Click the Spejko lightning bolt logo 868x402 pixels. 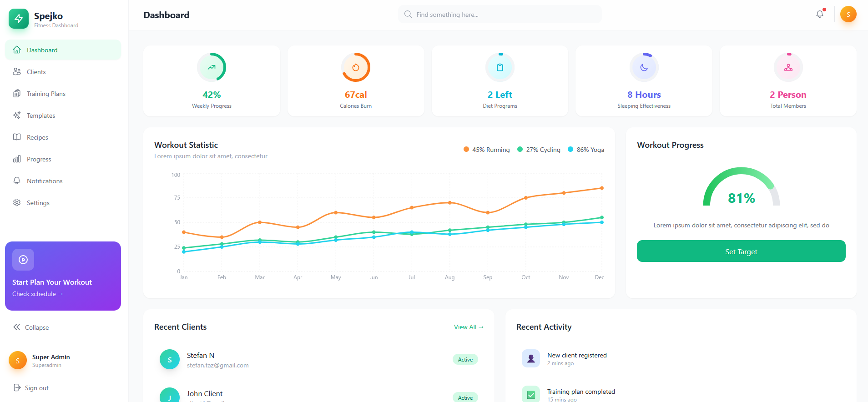point(19,19)
